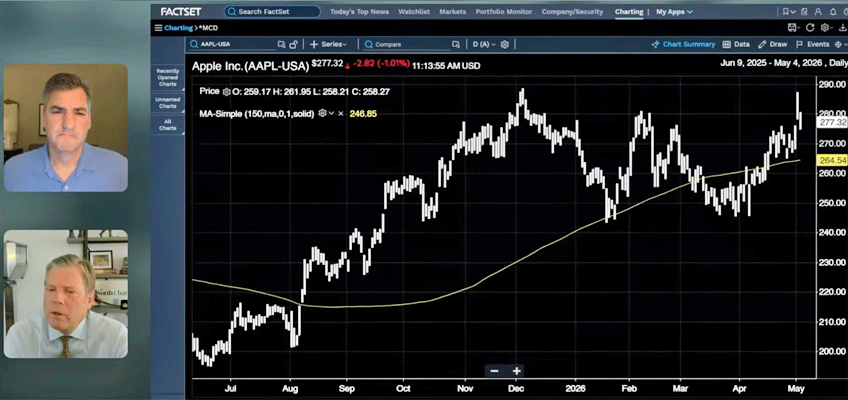Open the notifications bell icon

[x=833, y=11]
